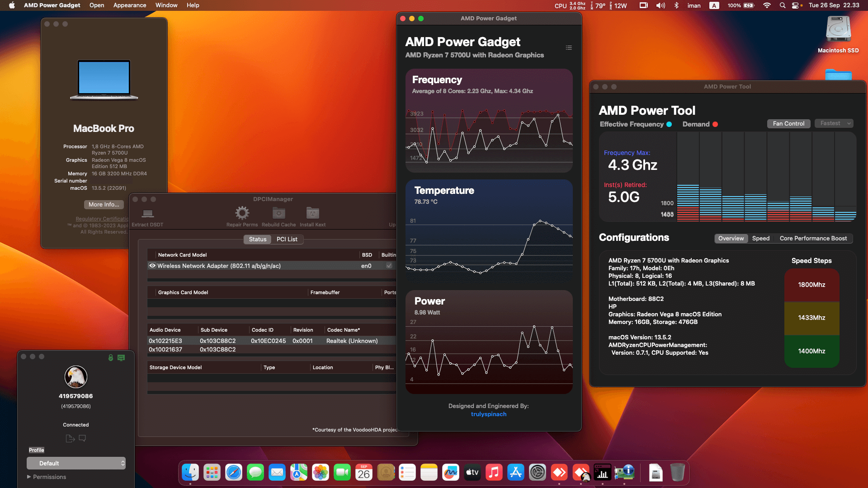Click the Rebuild Cache icon in DPCIManager
Screen dimensions: 868x488
point(278,213)
